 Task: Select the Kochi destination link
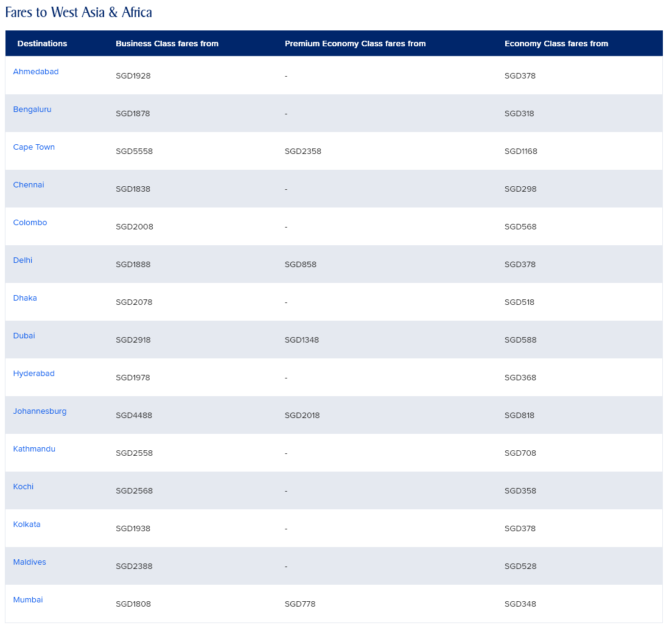coord(23,487)
